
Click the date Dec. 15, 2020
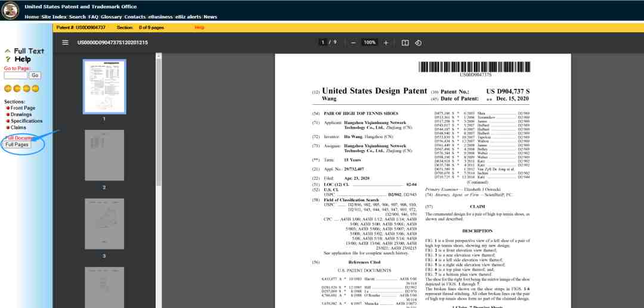point(513,99)
